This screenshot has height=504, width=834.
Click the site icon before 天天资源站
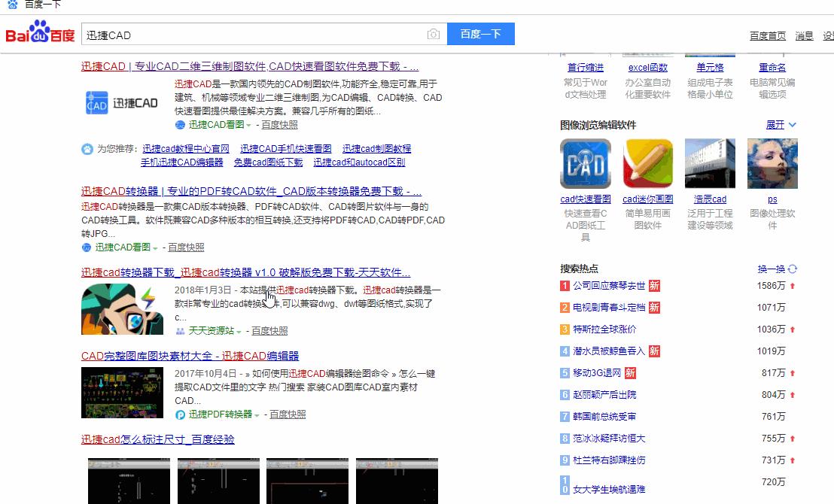[180, 331]
